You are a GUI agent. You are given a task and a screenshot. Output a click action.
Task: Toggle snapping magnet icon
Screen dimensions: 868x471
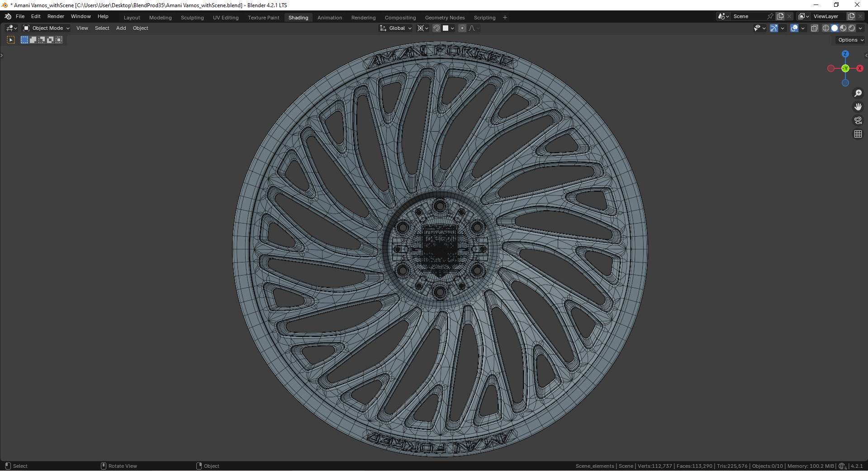coord(436,28)
